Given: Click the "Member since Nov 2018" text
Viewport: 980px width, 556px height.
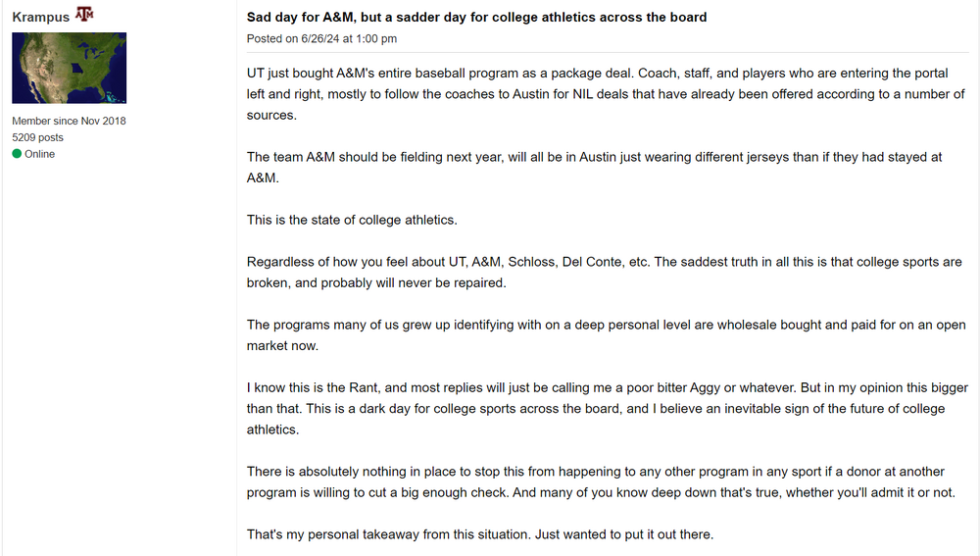Looking at the screenshot, I should coord(69,121).
